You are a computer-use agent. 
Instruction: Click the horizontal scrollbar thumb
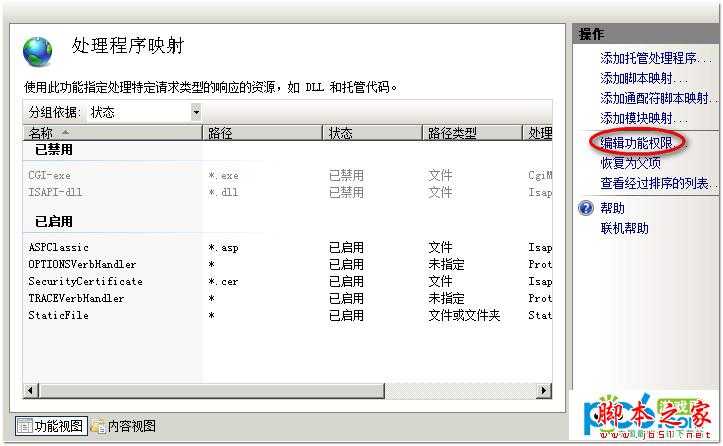(211, 391)
